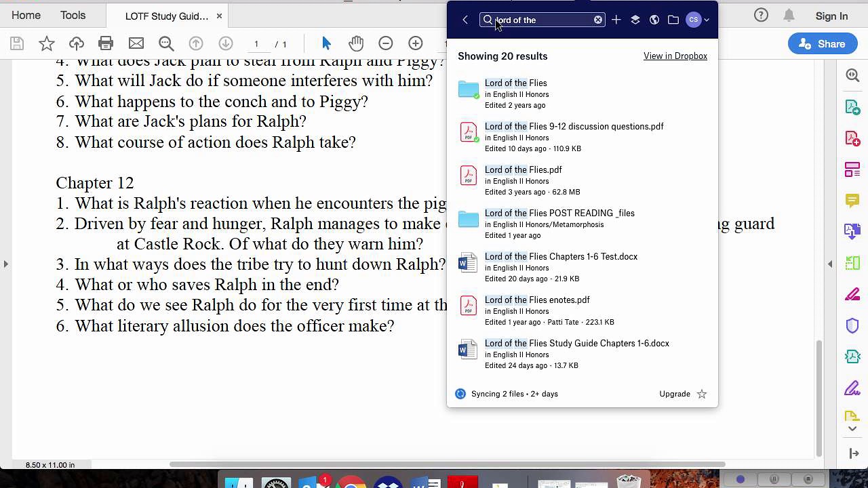Open the CS account avatar menu
Viewport: 868px width, 488px height.
click(697, 20)
